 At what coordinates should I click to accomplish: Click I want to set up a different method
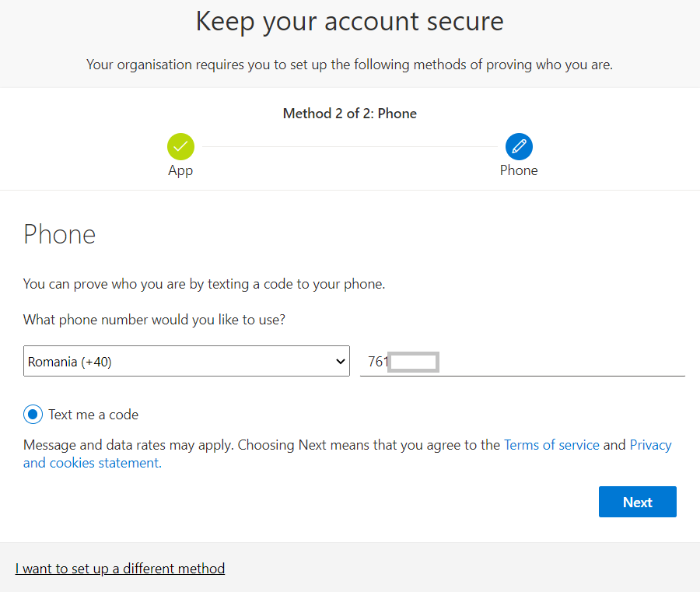[120, 569]
